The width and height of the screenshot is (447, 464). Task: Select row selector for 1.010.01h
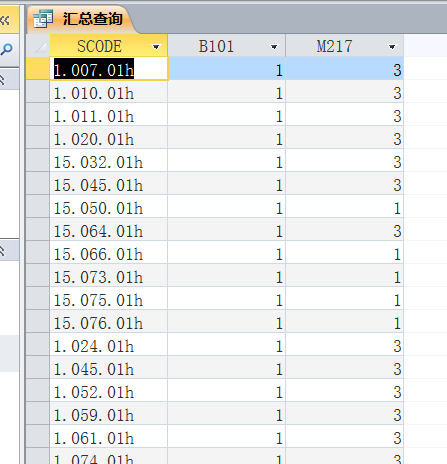[38, 92]
